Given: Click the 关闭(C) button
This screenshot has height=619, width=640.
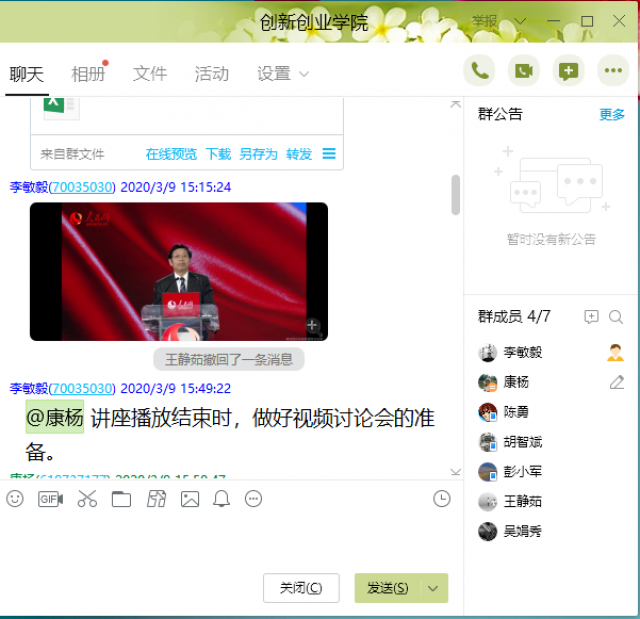Looking at the screenshot, I should (301, 588).
